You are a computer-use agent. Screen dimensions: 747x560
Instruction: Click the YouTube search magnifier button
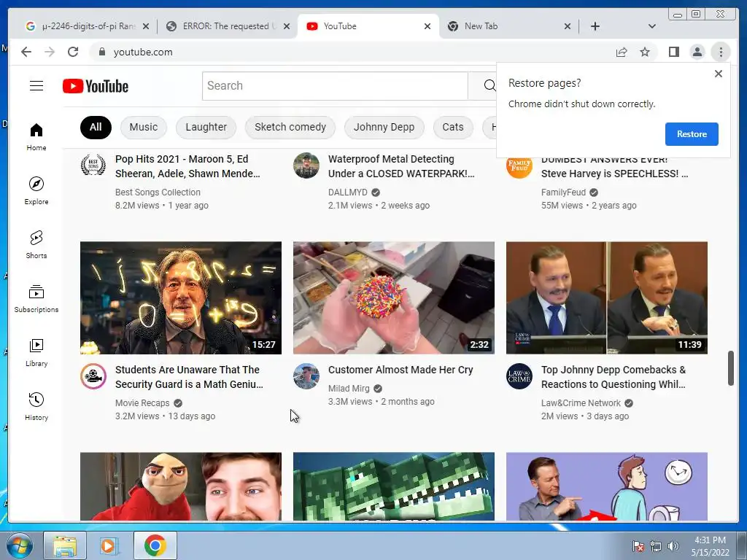coord(489,86)
